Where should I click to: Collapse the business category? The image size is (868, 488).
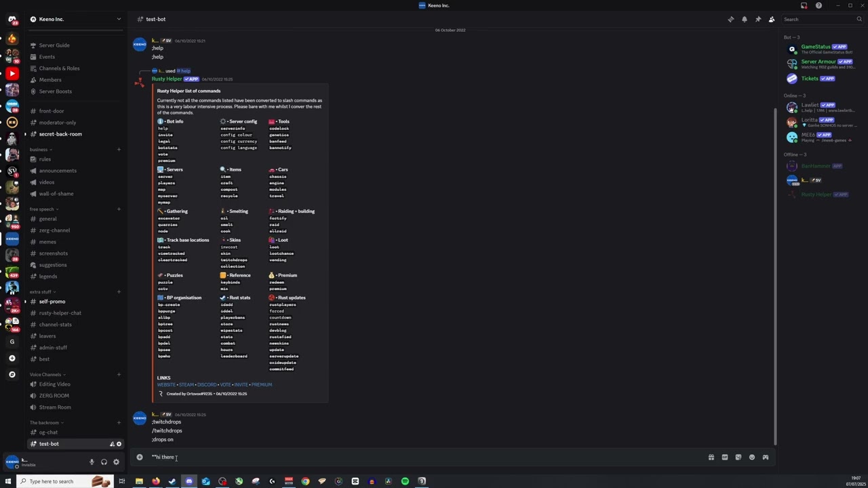pos(40,150)
